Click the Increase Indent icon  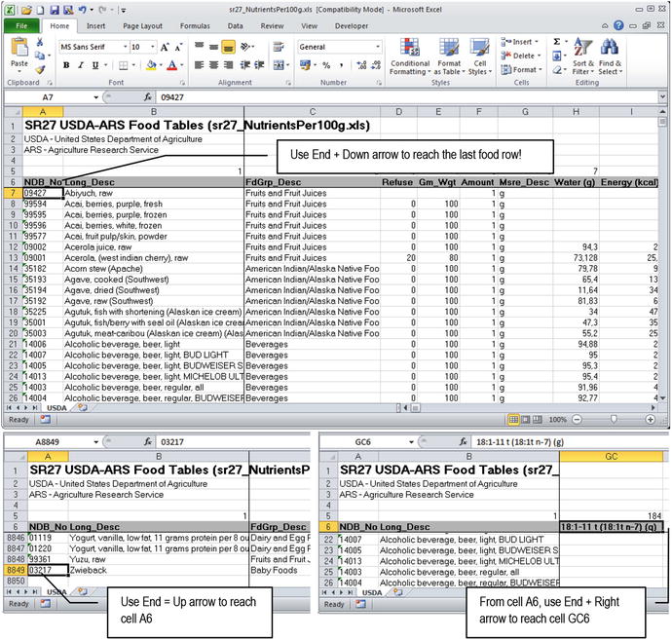(259, 65)
